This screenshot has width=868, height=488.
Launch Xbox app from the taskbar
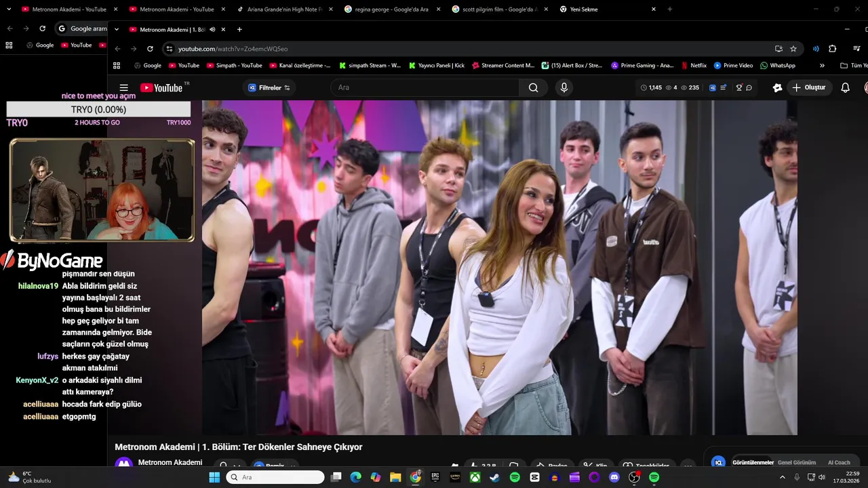pos(475,477)
